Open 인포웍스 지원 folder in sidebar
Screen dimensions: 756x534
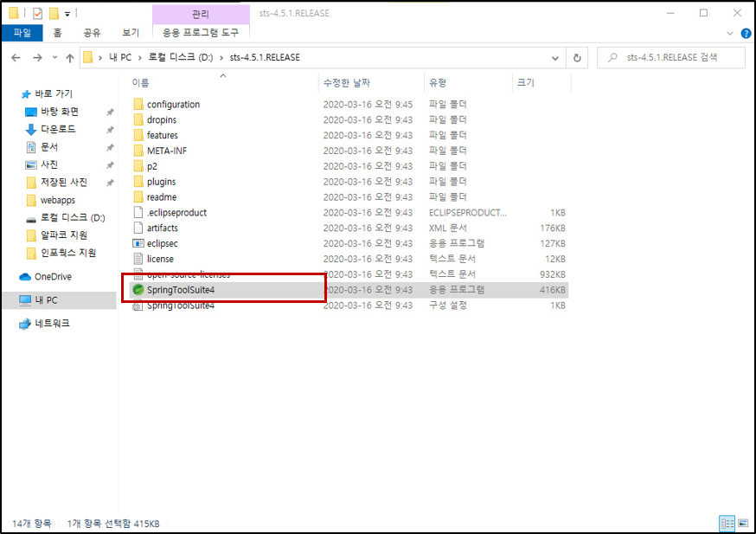(x=61, y=254)
